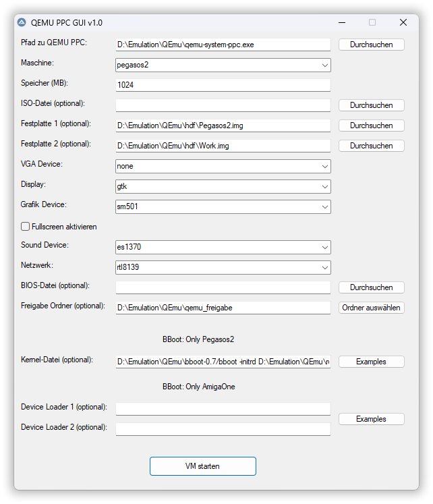Image resolution: width=433 pixels, height=504 pixels.
Task: Browse for an ISO-Datei with Durchsuchen
Action: point(371,105)
